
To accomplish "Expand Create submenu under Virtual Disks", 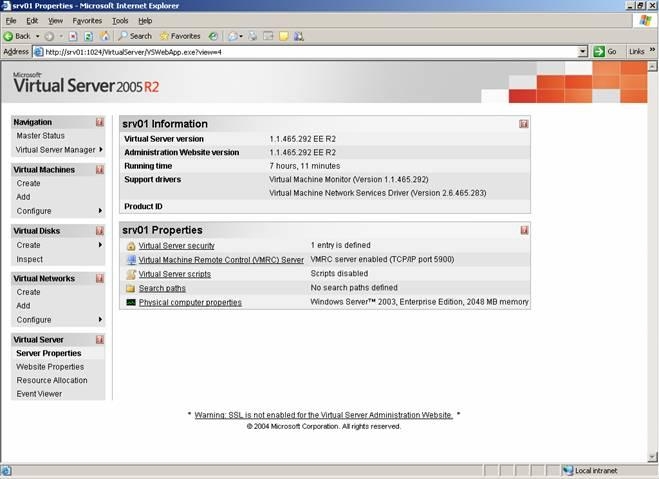I will (x=100, y=245).
